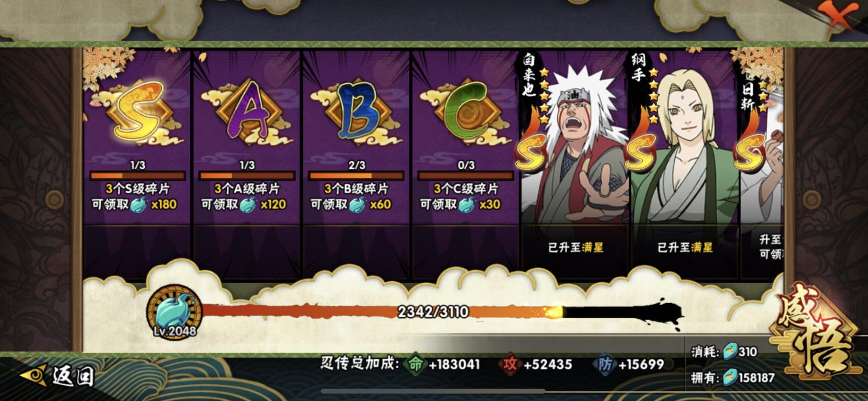Click the blue 防 defense bonus icon
868x401 pixels.
(604, 364)
